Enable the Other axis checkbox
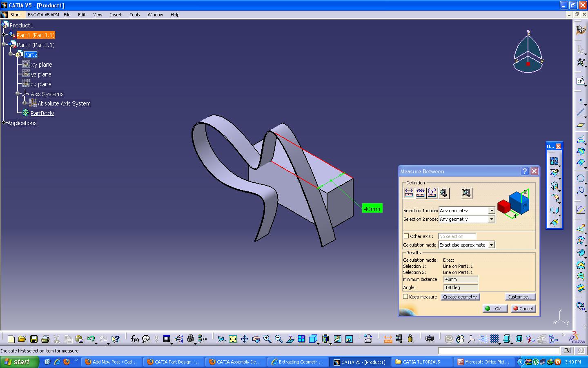The height and width of the screenshot is (368, 588). click(x=407, y=236)
